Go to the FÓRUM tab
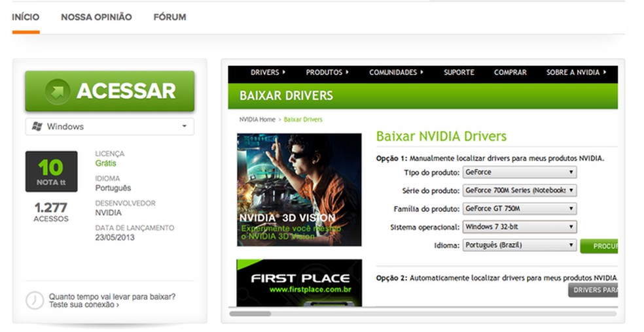The height and width of the screenshot is (332, 644). (x=170, y=17)
